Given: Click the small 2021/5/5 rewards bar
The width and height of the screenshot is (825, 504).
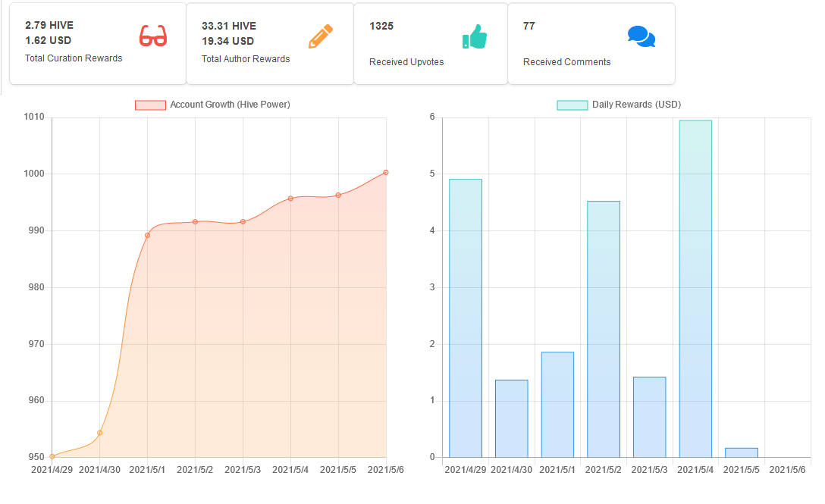Looking at the screenshot, I should tap(742, 452).
